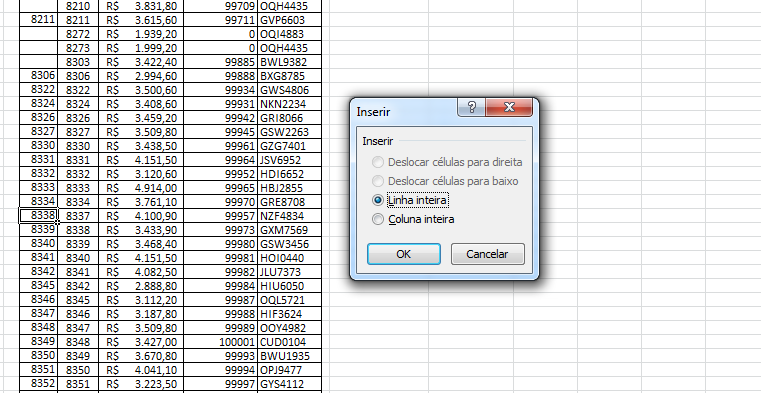Click cell with plate NZF4834
Image resolution: width=761 pixels, height=393 pixels.
tap(289, 216)
